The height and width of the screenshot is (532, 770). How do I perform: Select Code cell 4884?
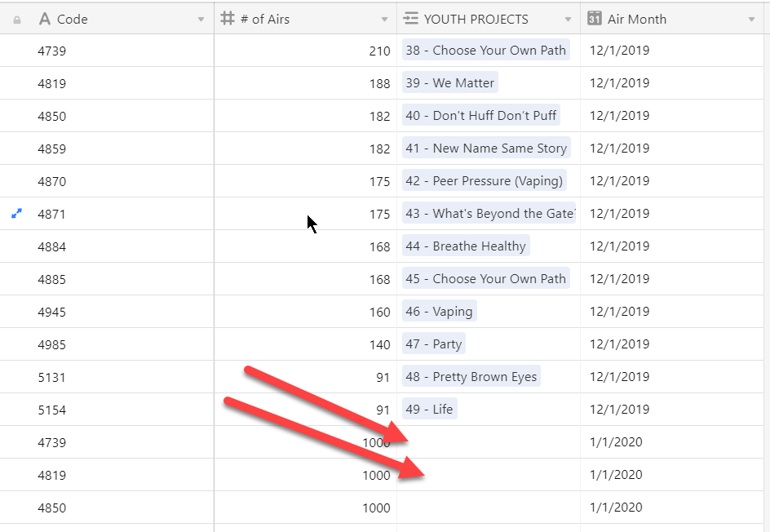pos(107,246)
